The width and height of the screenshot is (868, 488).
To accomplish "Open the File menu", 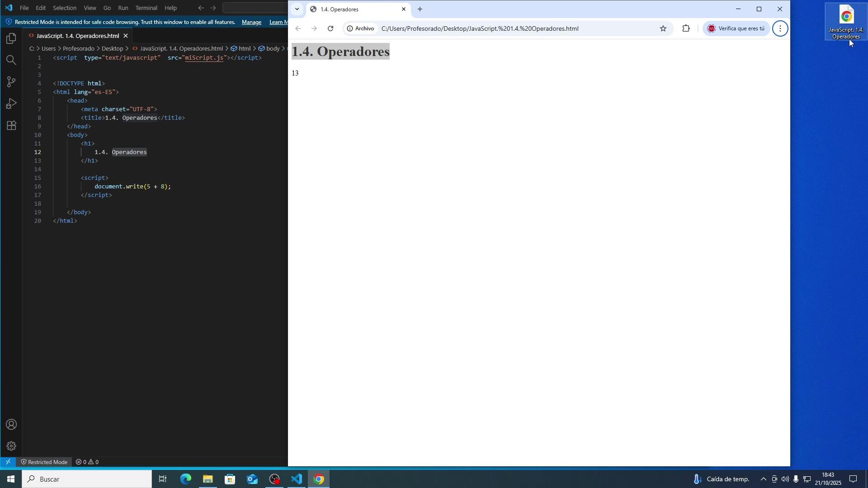I will coord(24,8).
